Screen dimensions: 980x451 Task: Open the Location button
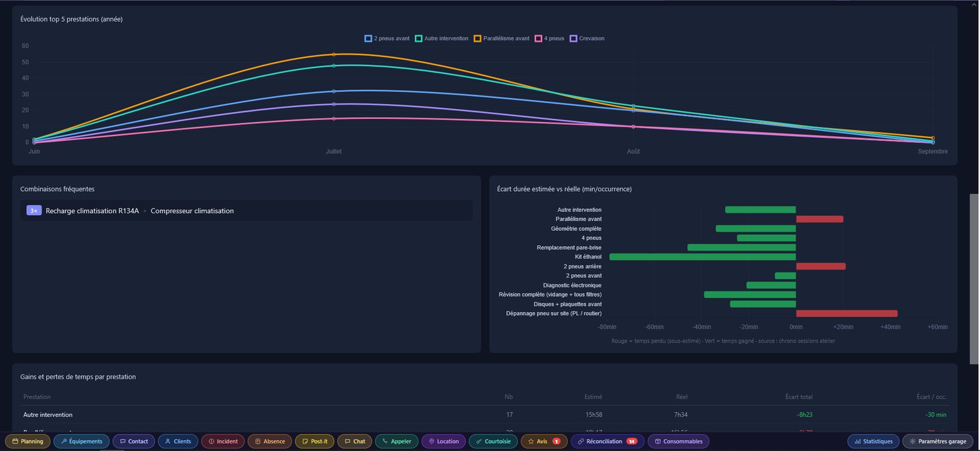tap(443, 441)
